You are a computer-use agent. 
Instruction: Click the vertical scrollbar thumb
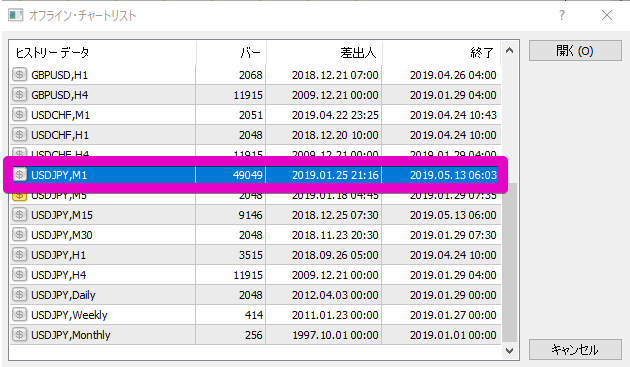[x=509, y=261]
